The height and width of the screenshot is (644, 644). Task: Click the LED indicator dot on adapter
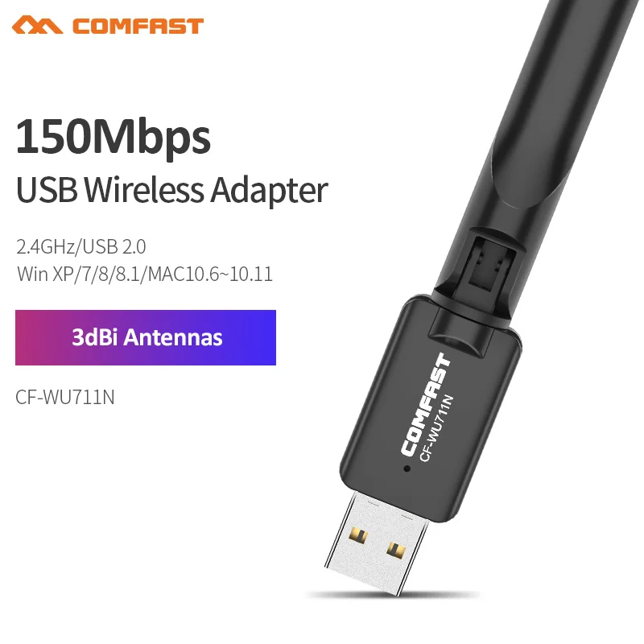(407, 469)
